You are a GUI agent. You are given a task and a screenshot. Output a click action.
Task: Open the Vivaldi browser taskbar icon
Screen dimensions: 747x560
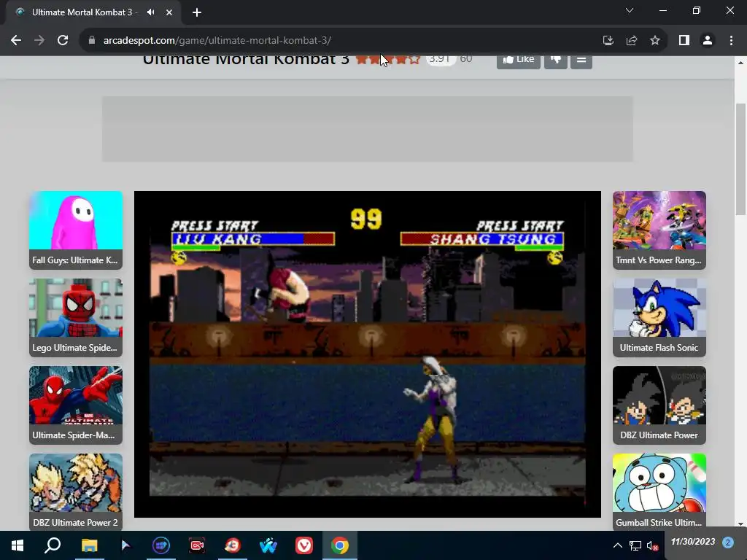304,545
